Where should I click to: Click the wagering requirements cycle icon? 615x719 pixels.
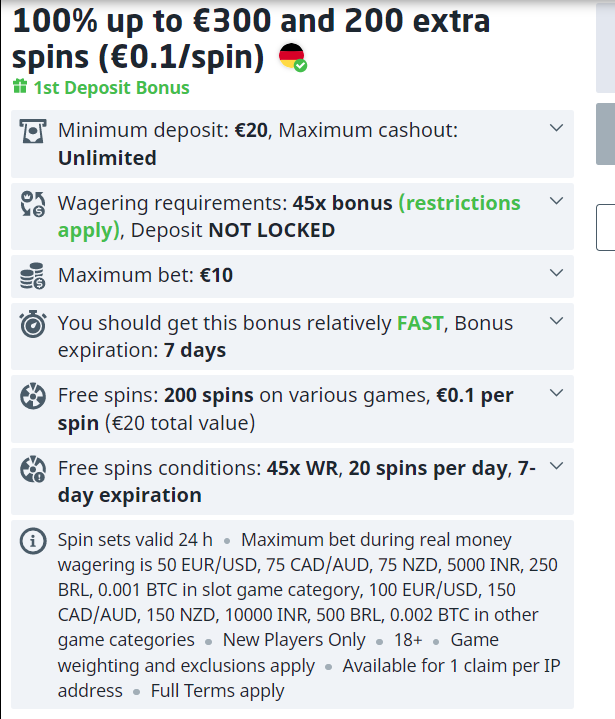coord(33,205)
